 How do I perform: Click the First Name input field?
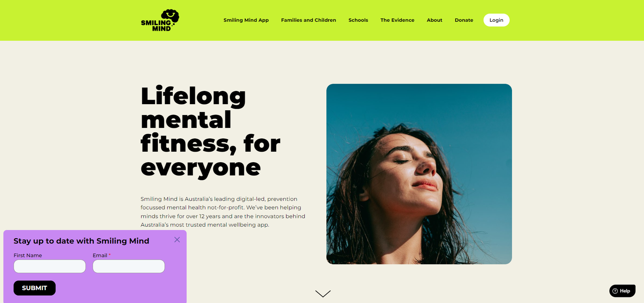click(x=50, y=266)
